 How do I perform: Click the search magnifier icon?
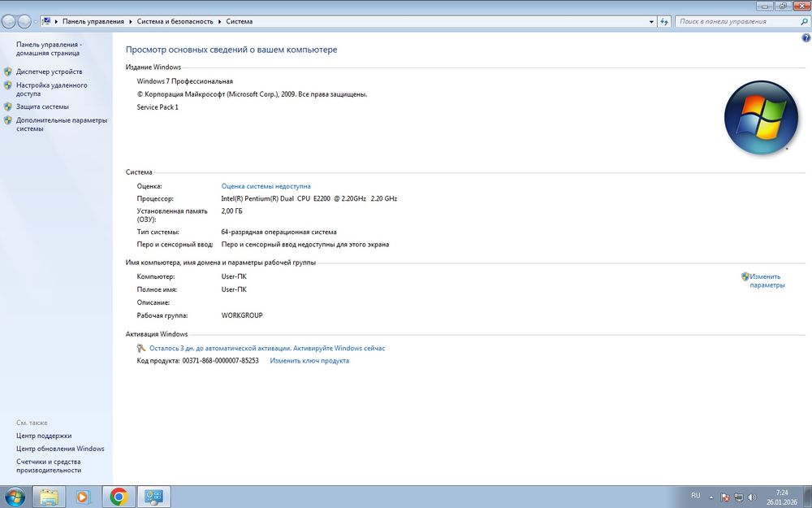pyautogui.click(x=804, y=22)
